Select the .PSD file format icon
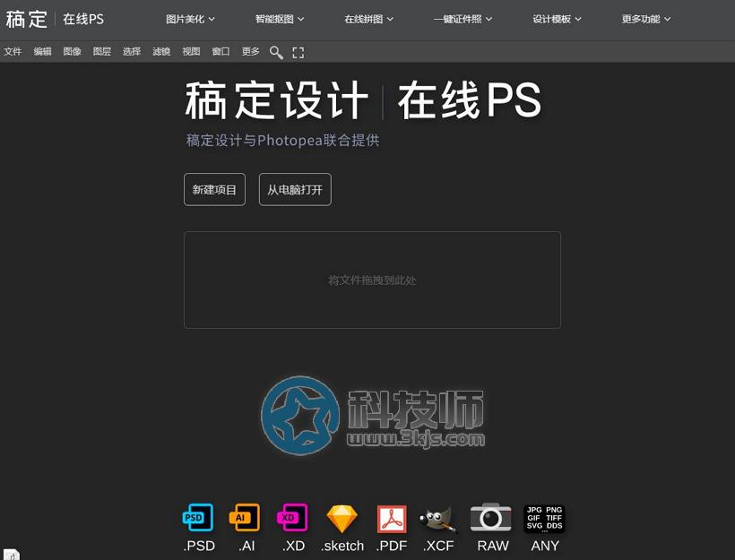The height and width of the screenshot is (560, 735). pos(198,517)
